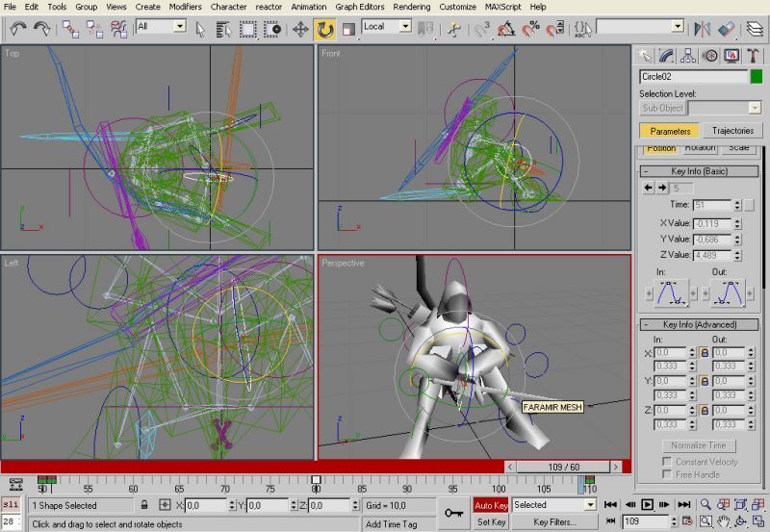Activate the Select Object arrow tool
Screen dimensions: 770x532
point(200,30)
